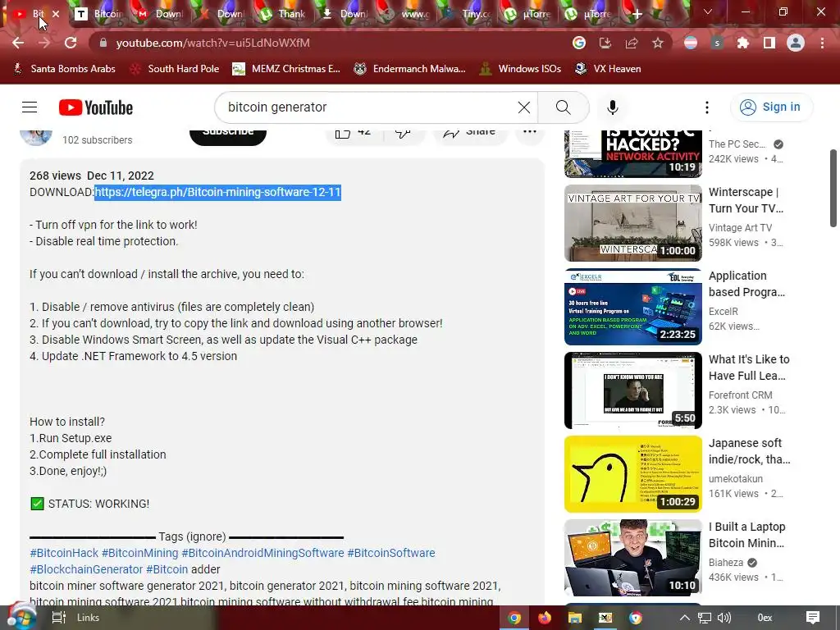The width and height of the screenshot is (840, 630).
Task: Toggle the browser side panel
Action: [769, 43]
